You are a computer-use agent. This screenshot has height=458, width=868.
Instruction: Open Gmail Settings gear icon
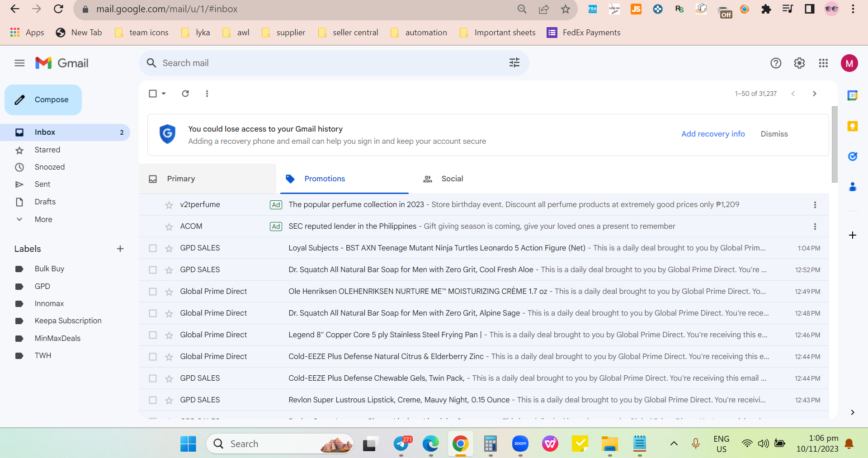pos(799,63)
